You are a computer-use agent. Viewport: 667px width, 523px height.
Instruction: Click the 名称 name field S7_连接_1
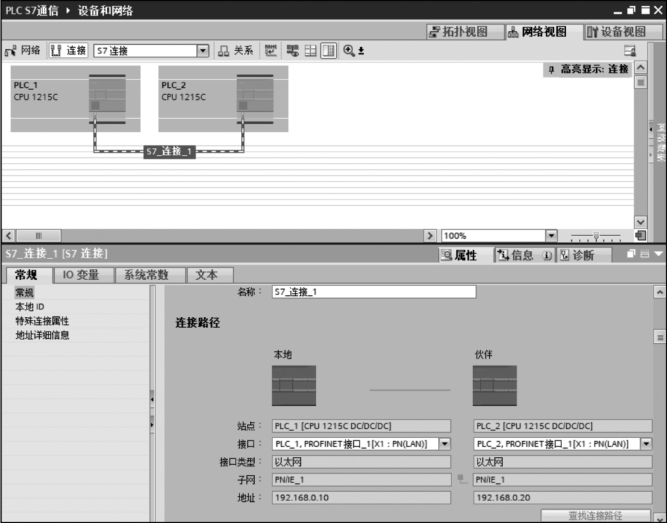[374, 292]
